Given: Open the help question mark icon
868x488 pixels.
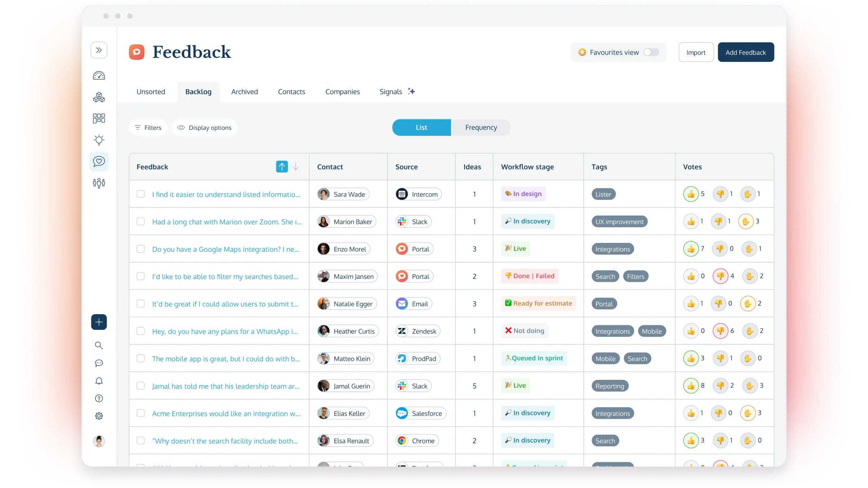Looking at the screenshot, I should (99, 399).
